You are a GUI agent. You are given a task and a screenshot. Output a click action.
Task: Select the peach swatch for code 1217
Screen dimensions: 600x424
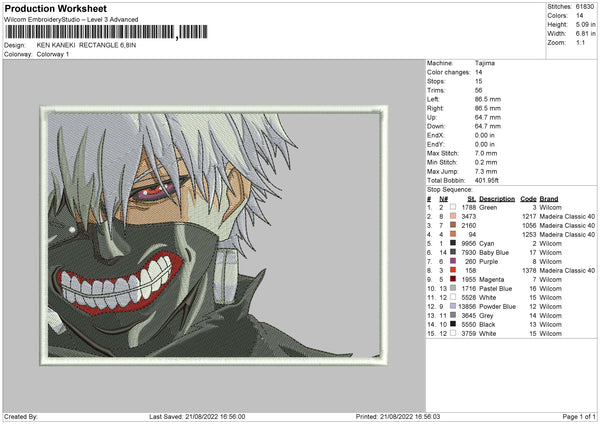[453, 216]
